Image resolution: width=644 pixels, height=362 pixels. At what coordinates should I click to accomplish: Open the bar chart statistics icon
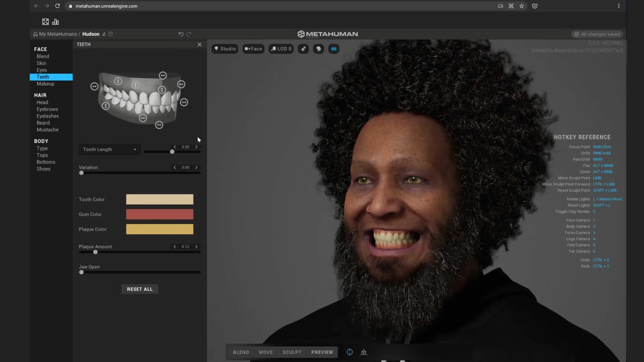point(55,22)
